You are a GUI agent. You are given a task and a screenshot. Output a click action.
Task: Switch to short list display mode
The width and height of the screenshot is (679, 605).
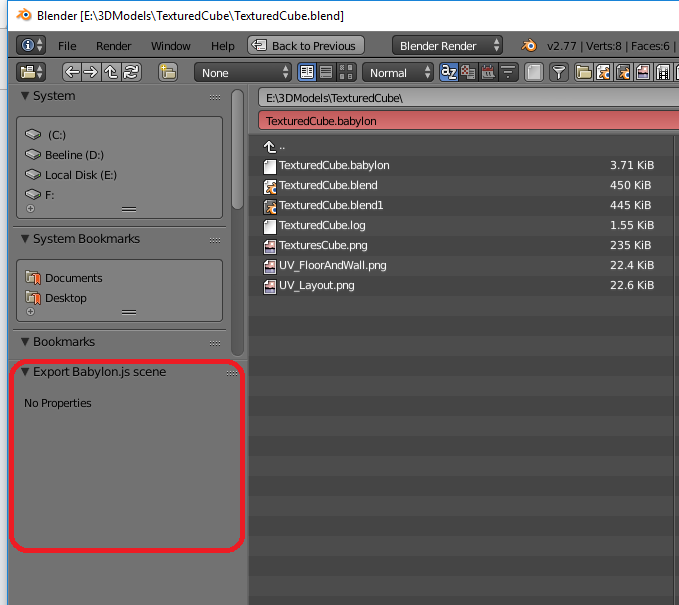[x=307, y=72]
